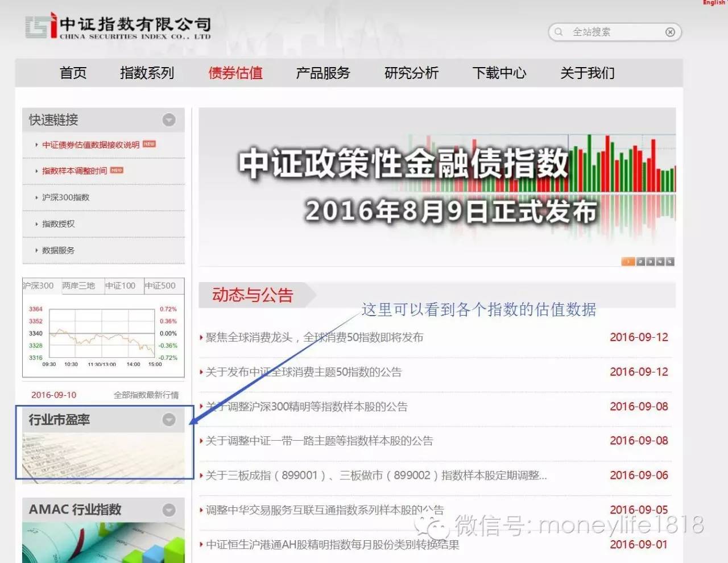The width and height of the screenshot is (728, 563).
Task: Click the NEW badge beside 中证债券估值数据接收说明
Action: click(x=149, y=144)
